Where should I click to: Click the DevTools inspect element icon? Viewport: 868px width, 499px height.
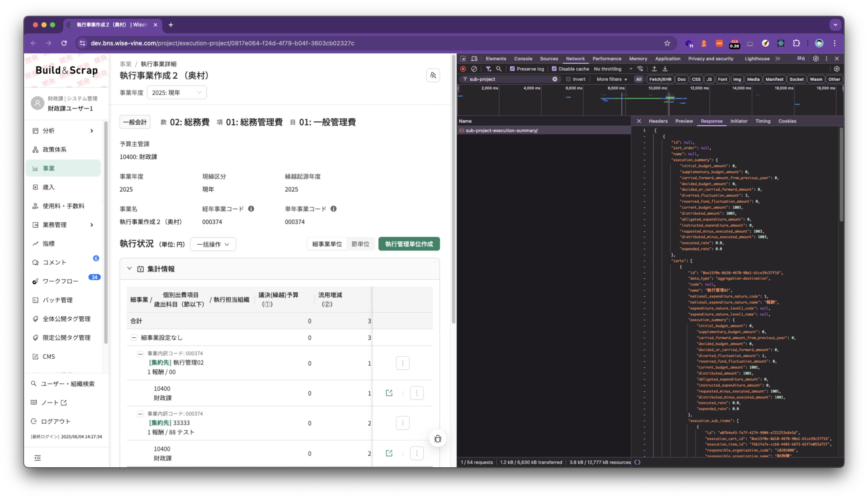coord(463,59)
